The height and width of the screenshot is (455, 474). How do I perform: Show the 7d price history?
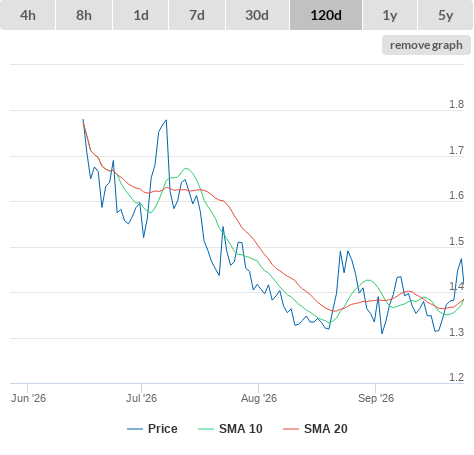[x=197, y=15]
